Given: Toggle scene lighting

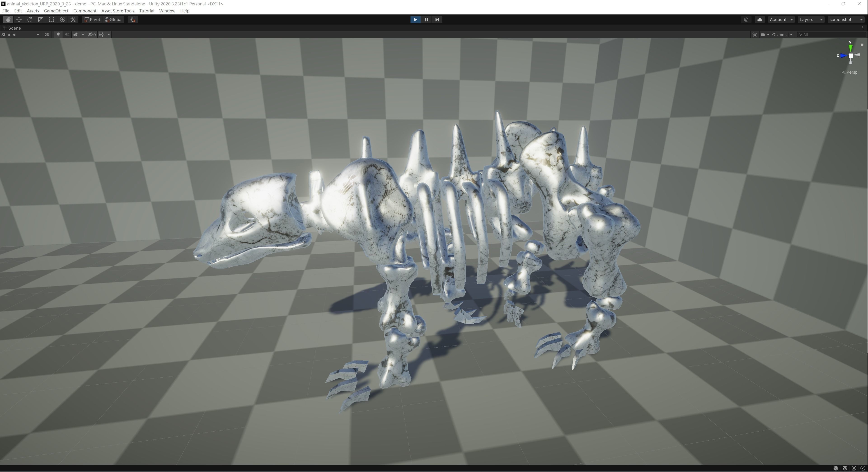Looking at the screenshot, I should 58,34.
